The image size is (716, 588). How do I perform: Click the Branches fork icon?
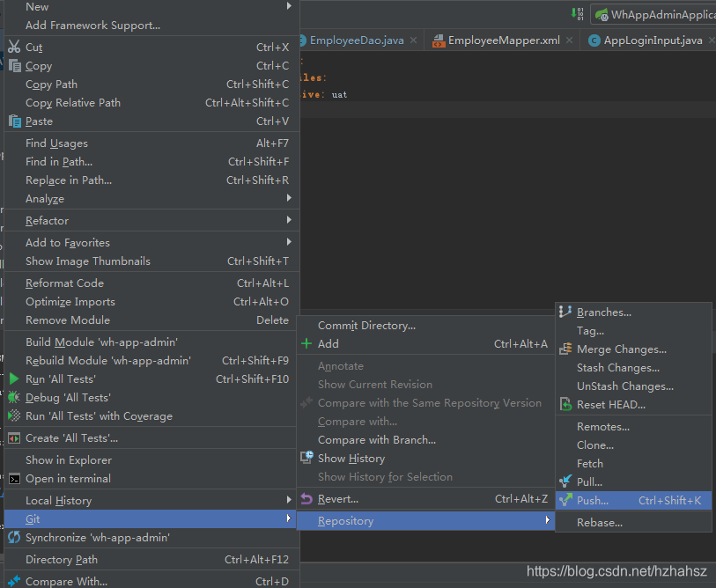pyautogui.click(x=565, y=312)
